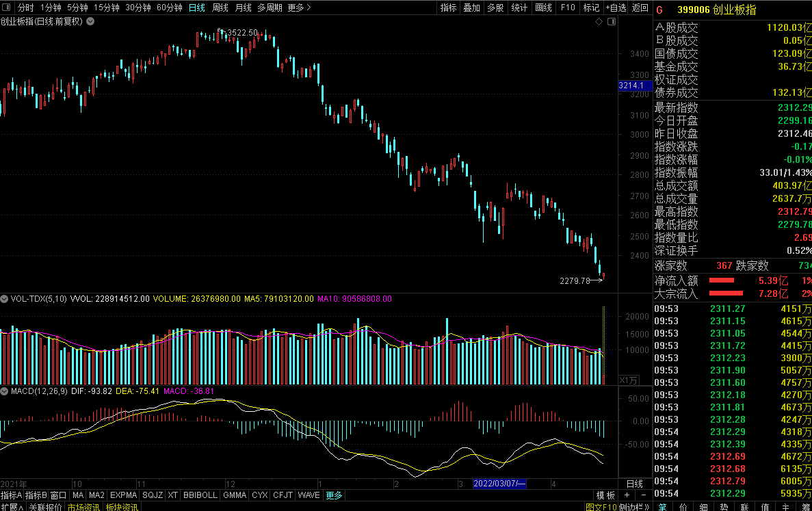
Task: Enable the BBIBOLL indicator
Action: (x=202, y=495)
